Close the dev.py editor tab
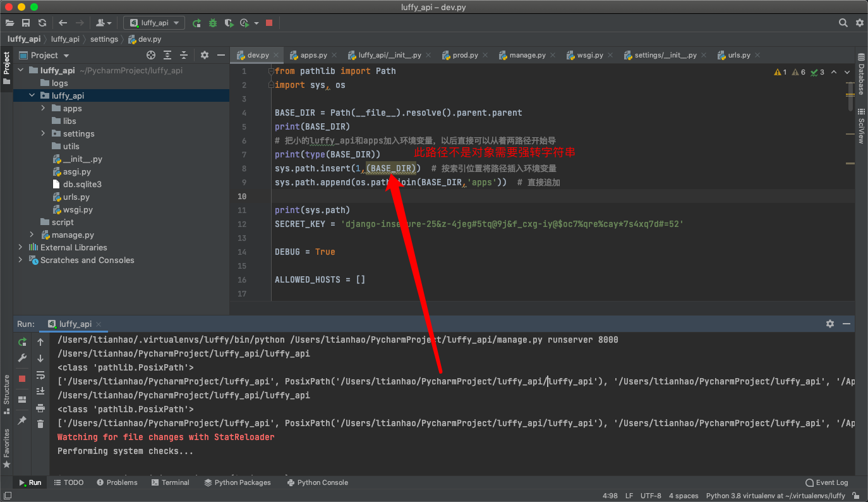The width and height of the screenshot is (868, 502). (276, 56)
